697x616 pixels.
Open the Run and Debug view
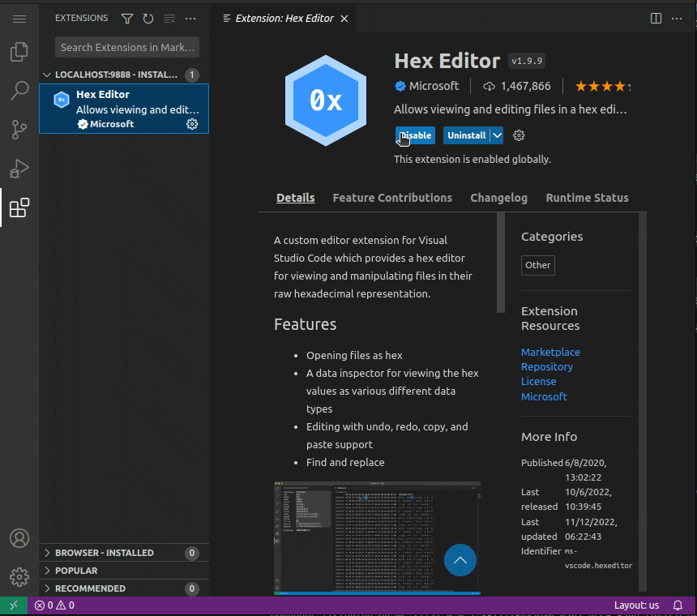[x=19, y=169]
